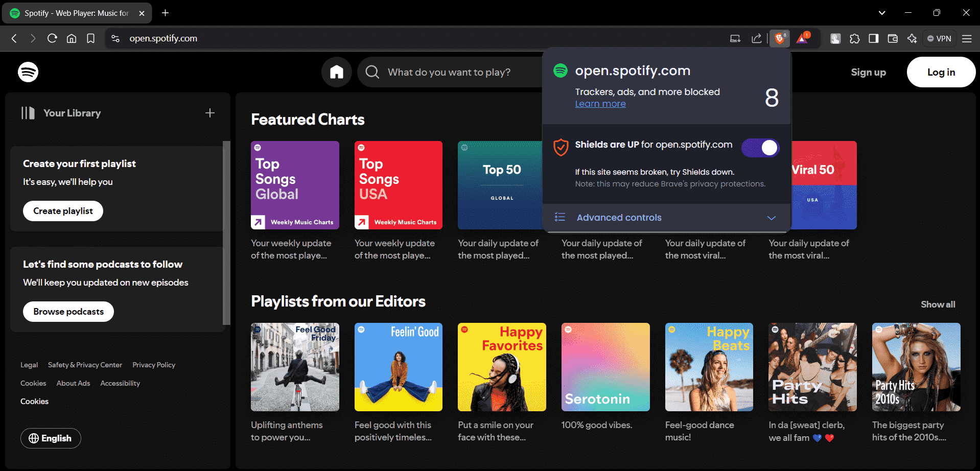Open Party Hits 2010s playlist cover

click(x=916, y=367)
